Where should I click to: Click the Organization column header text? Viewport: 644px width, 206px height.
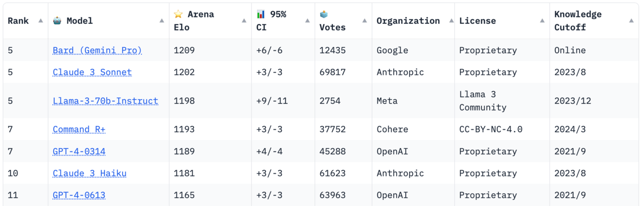tap(408, 21)
